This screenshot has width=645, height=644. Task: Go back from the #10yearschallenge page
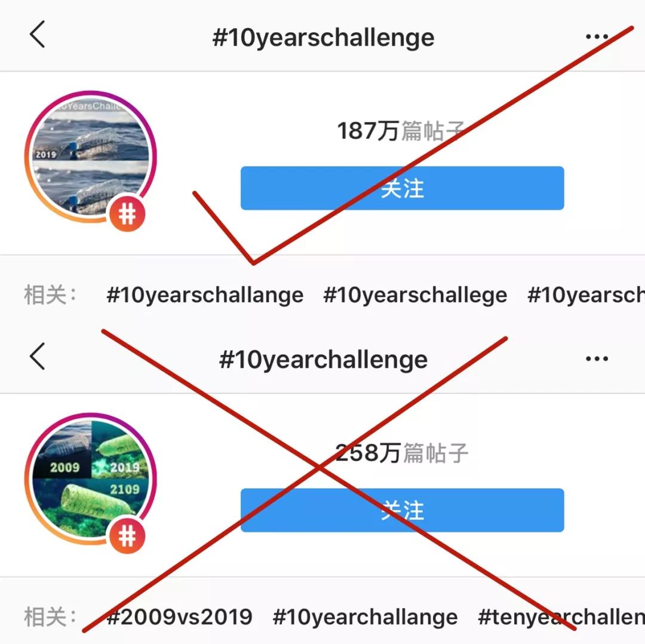(x=38, y=36)
